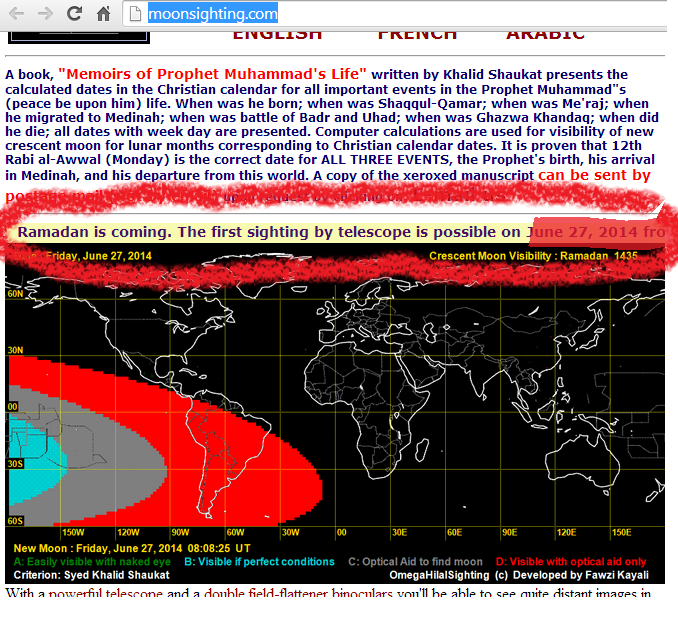Viewport: 678px width, 640px height.
Task: Click the "D: Visible with optical aid only" legend
Action: pos(571,562)
